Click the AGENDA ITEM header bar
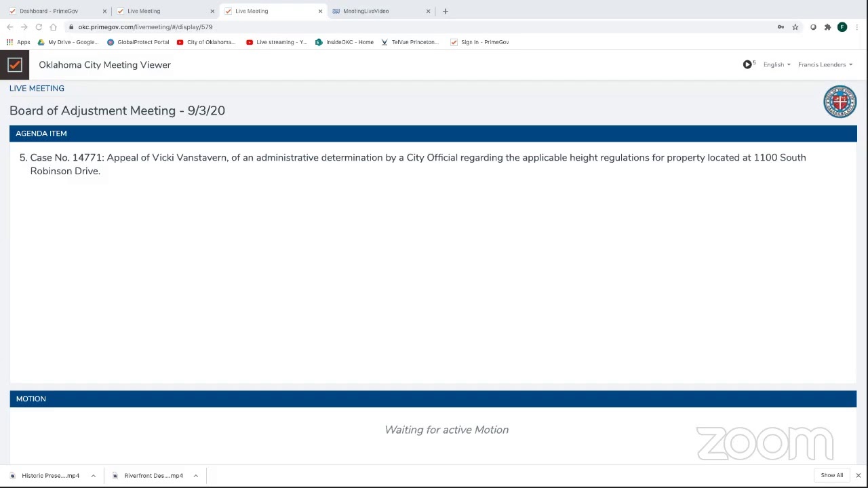This screenshot has height=488, width=868. click(x=433, y=134)
